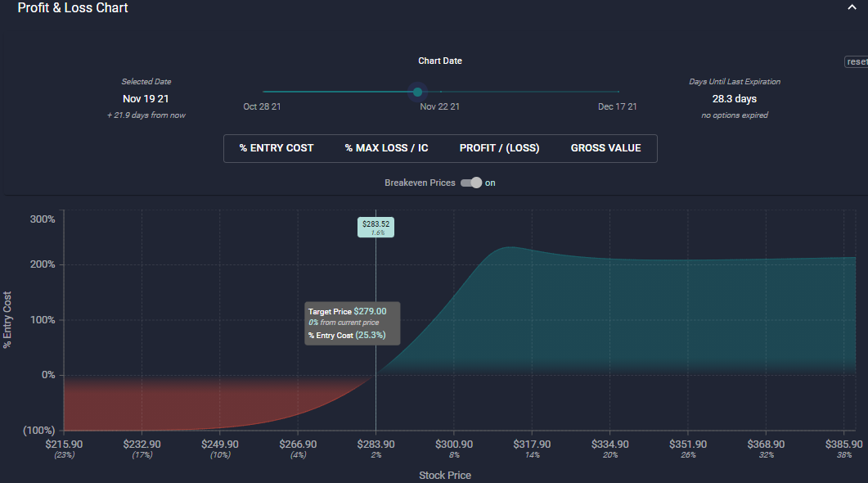Viewport: 868px width, 483px height.
Task: Jump to the Dec 17 21 end date label
Action: (617, 107)
